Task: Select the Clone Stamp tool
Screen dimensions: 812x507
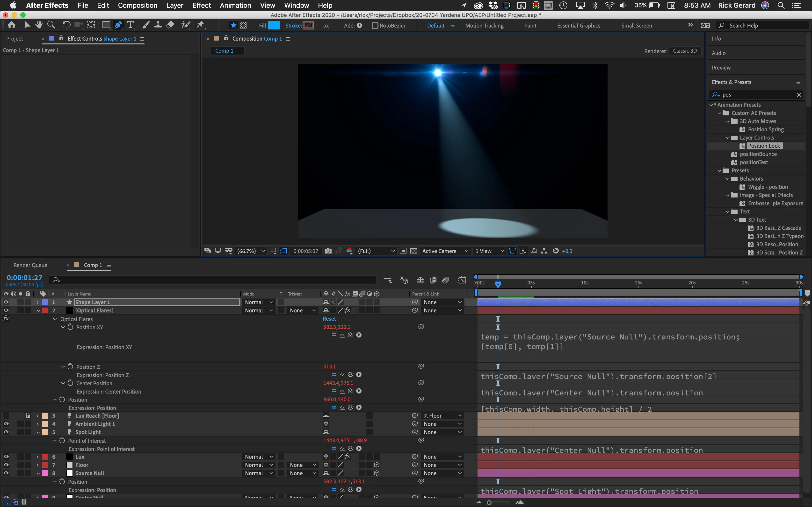Action: tap(158, 25)
